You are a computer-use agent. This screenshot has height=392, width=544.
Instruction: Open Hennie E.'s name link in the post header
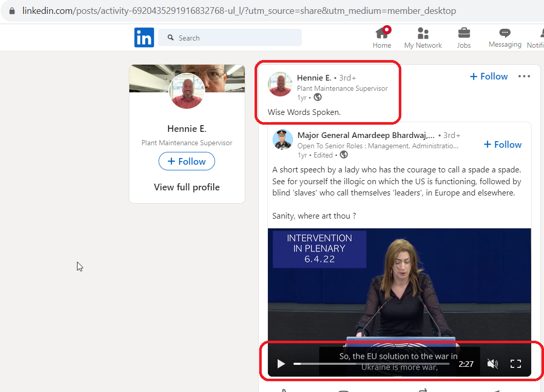[x=314, y=77]
